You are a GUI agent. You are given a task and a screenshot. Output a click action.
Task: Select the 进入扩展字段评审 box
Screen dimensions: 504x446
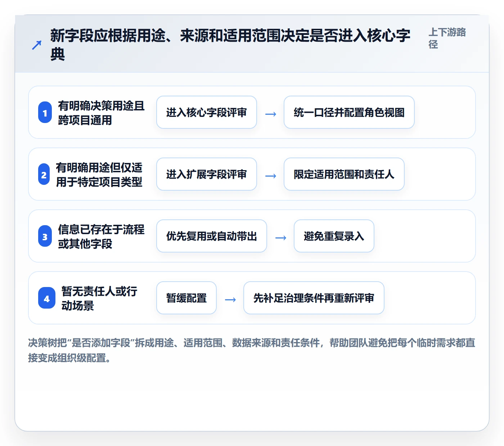pyautogui.click(x=207, y=174)
